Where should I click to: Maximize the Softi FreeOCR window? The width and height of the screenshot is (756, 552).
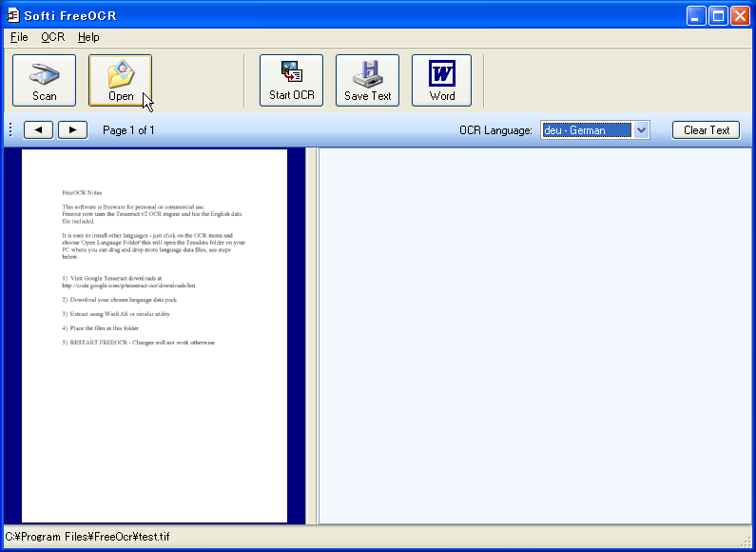click(x=718, y=16)
